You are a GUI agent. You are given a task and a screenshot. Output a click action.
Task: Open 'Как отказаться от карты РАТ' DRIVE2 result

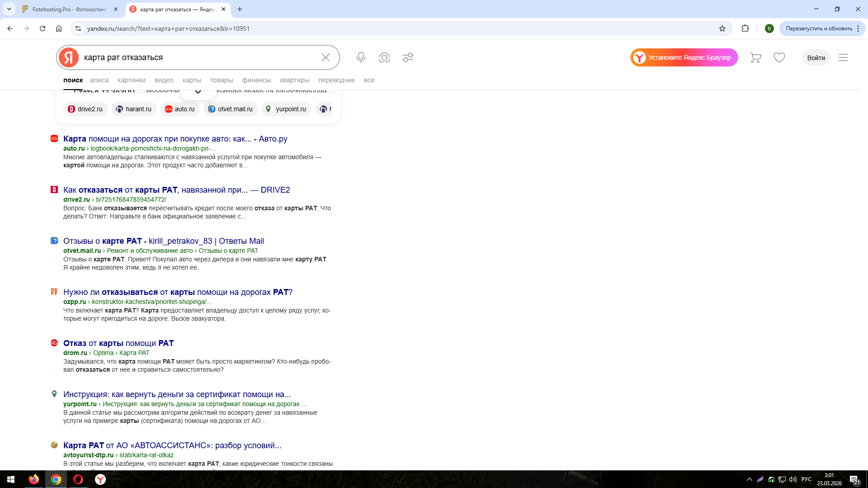pyautogui.click(x=177, y=190)
